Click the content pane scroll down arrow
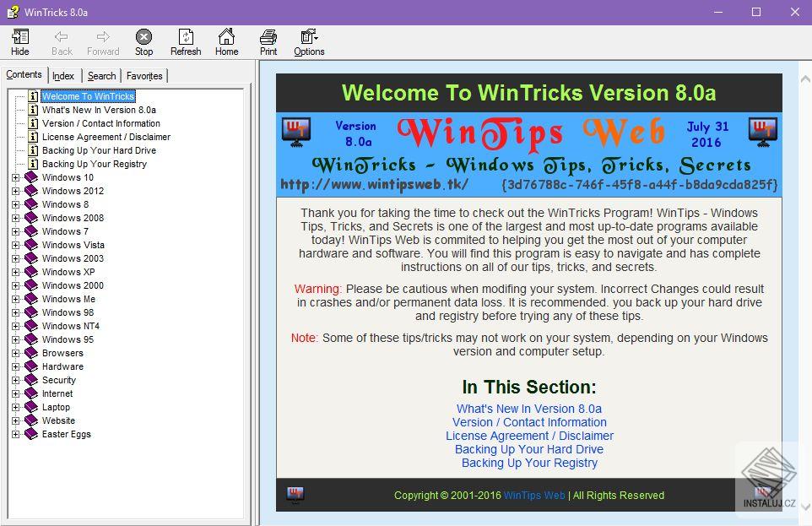The width and height of the screenshot is (812, 526). (805, 507)
